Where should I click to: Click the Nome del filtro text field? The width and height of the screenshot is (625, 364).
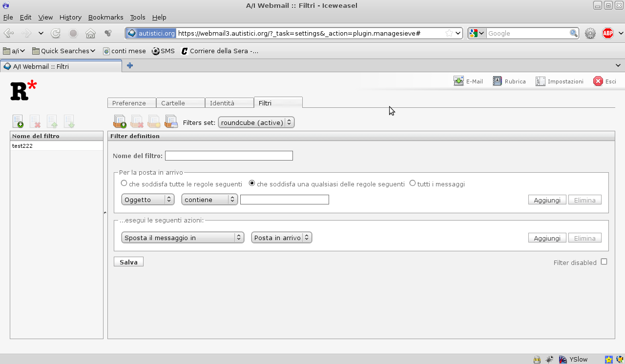(229, 156)
